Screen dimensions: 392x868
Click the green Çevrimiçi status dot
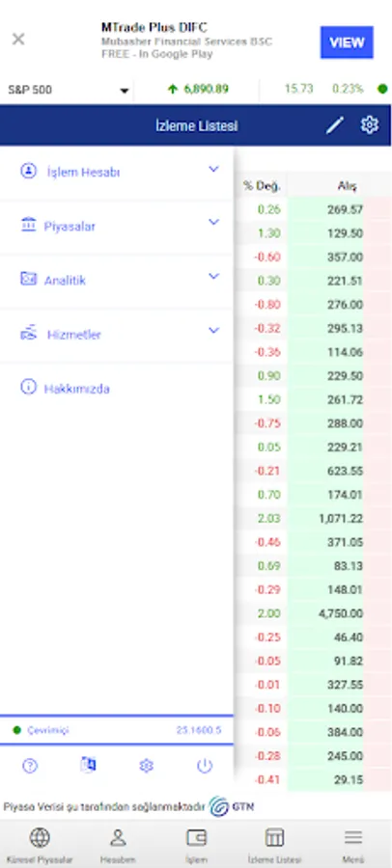(16, 731)
